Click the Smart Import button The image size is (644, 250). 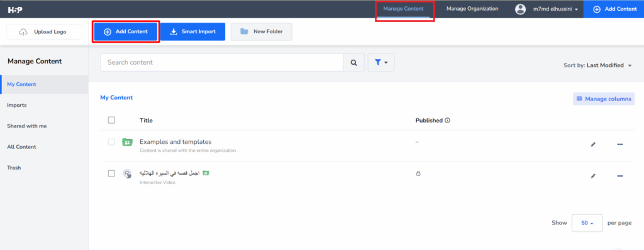pos(192,31)
